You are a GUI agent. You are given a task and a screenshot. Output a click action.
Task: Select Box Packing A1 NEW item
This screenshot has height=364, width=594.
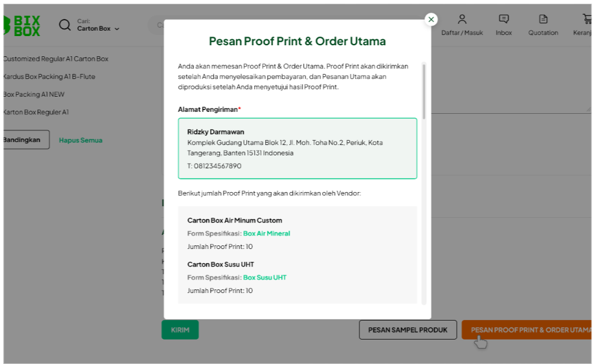(x=34, y=95)
